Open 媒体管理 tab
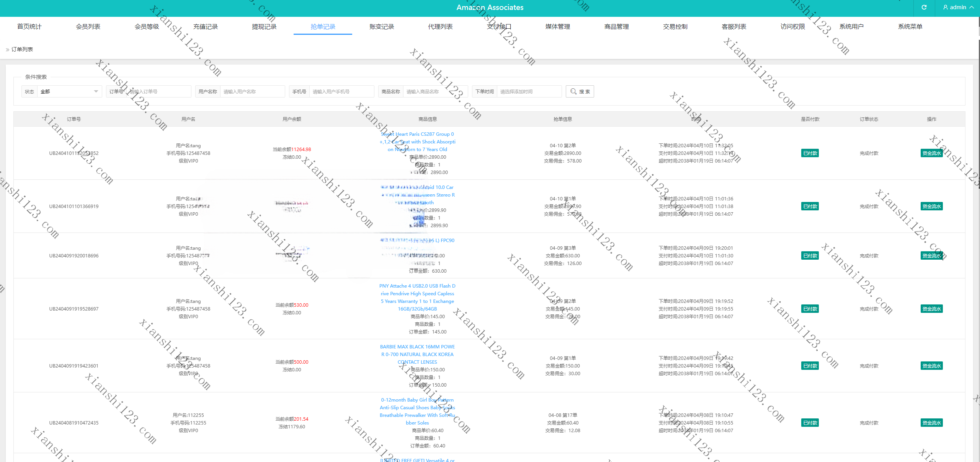 [558, 26]
